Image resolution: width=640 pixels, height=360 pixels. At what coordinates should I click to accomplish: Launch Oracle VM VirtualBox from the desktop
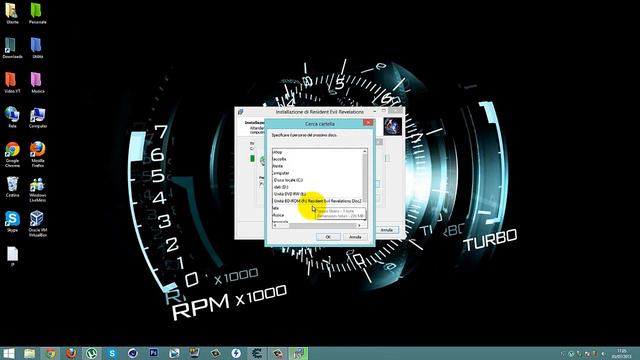[37, 224]
